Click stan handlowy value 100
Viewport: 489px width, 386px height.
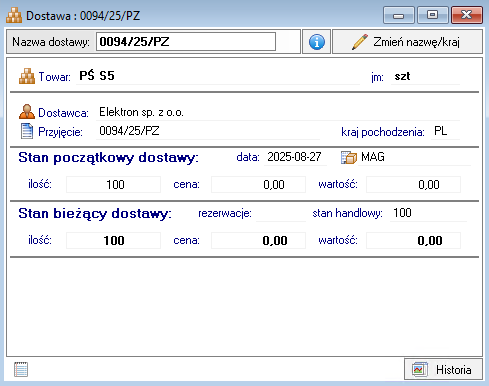pos(402,213)
